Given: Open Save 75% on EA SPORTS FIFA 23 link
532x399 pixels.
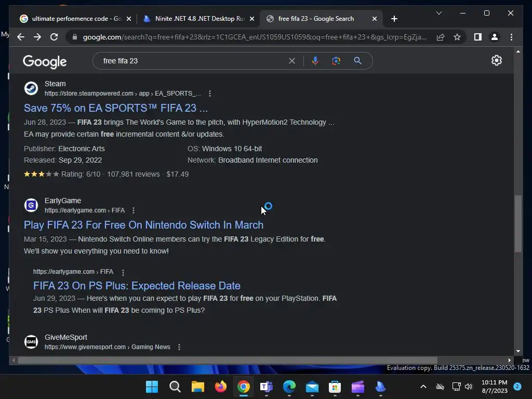Looking at the screenshot, I should click(x=116, y=108).
